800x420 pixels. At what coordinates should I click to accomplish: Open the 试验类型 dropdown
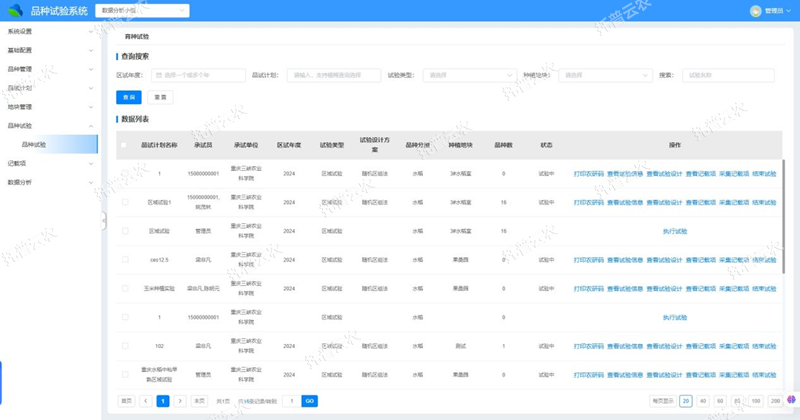point(469,75)
